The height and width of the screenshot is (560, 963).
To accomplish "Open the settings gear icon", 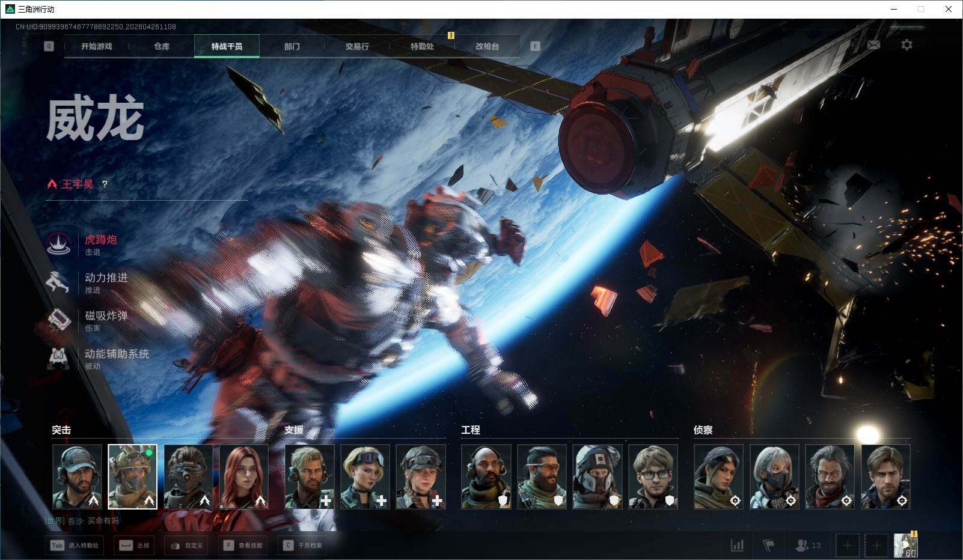I will click(x=906, y=45).
